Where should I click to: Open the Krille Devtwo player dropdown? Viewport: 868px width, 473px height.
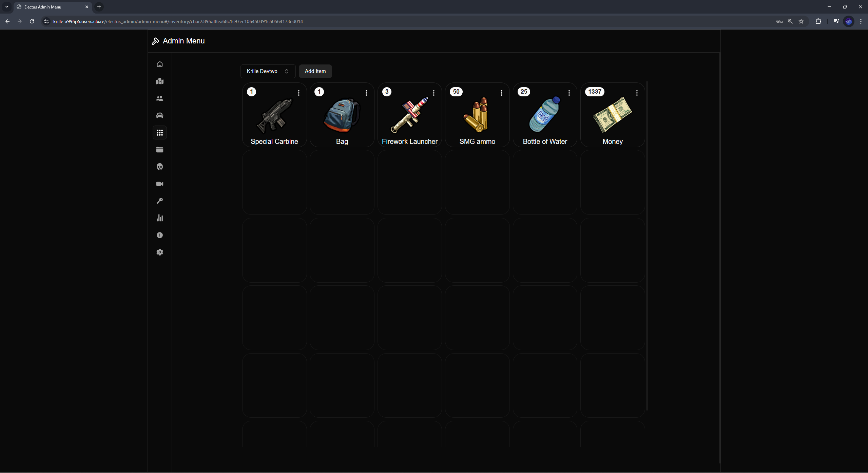(x=268, y=71)
